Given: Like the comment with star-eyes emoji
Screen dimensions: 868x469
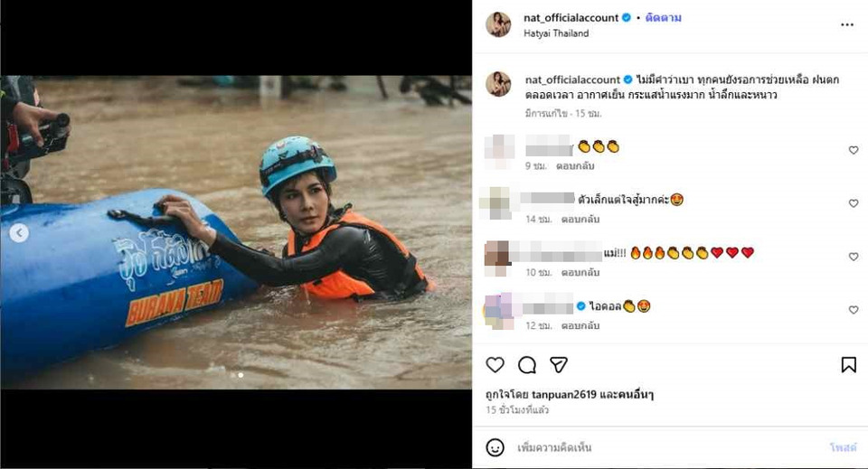Looking at the screenshot, I should tap(853, 204).
